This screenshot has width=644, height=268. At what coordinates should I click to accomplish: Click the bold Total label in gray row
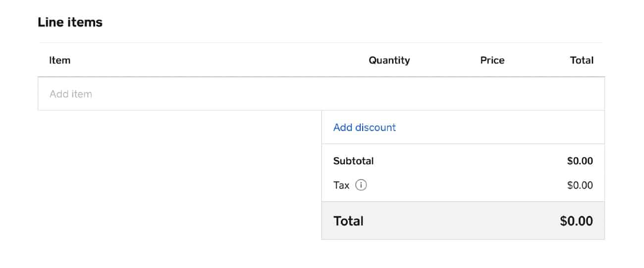pyautogui.click(x=348, y=221)
